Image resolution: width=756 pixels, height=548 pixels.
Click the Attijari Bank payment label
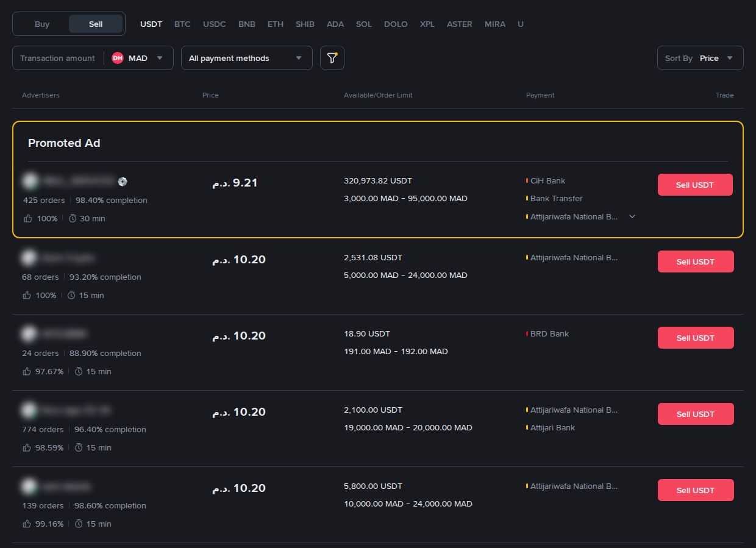point(552,428)
